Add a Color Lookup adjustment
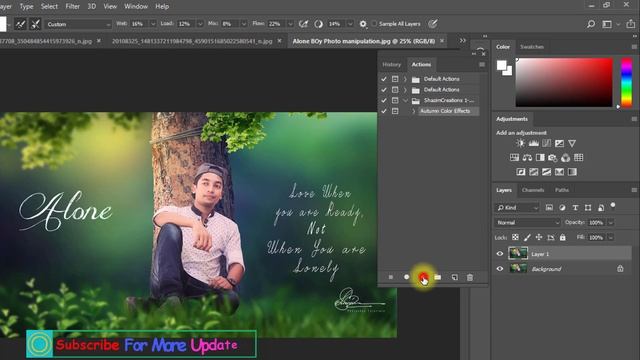Viewport: 640px width, 360px height. (578, 158)
